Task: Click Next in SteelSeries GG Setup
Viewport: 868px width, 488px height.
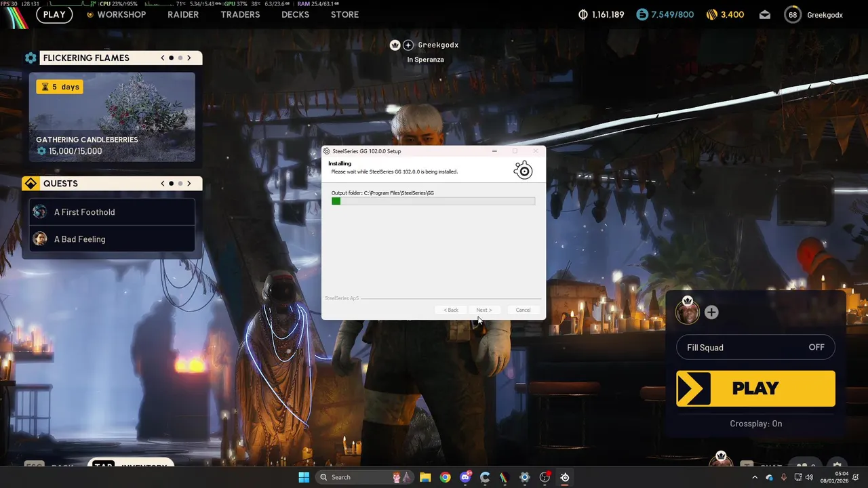Action: pyautogui.click(x=484, y=310)
